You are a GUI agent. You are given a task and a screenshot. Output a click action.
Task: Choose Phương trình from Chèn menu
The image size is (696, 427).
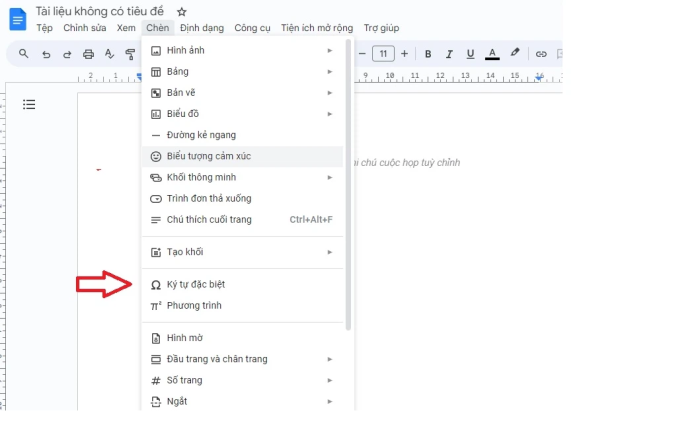(x=194, y=305)
